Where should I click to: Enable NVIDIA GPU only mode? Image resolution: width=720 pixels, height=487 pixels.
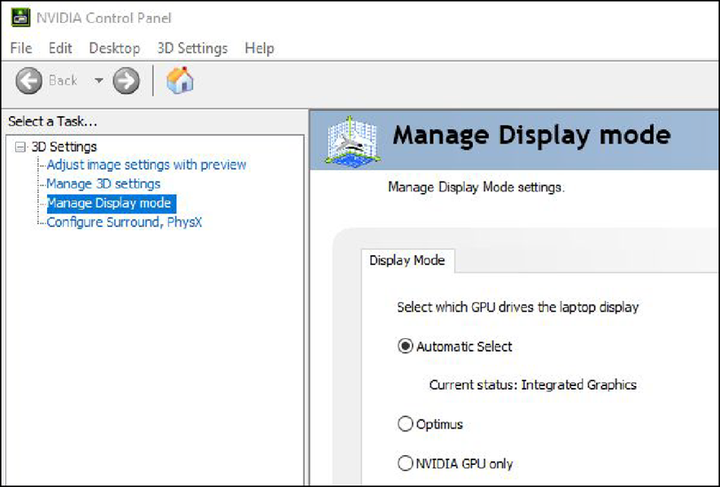point(405,463)
